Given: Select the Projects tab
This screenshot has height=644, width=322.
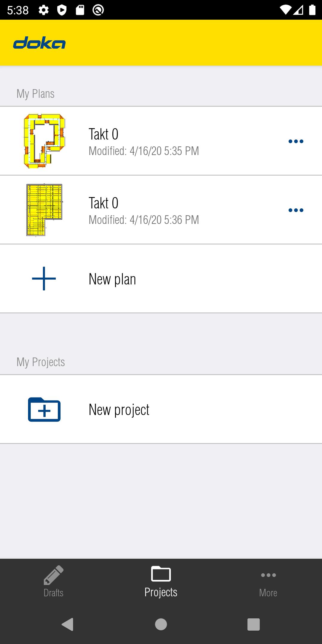Looking at the screenshot, I should click(x=161, y=582).
